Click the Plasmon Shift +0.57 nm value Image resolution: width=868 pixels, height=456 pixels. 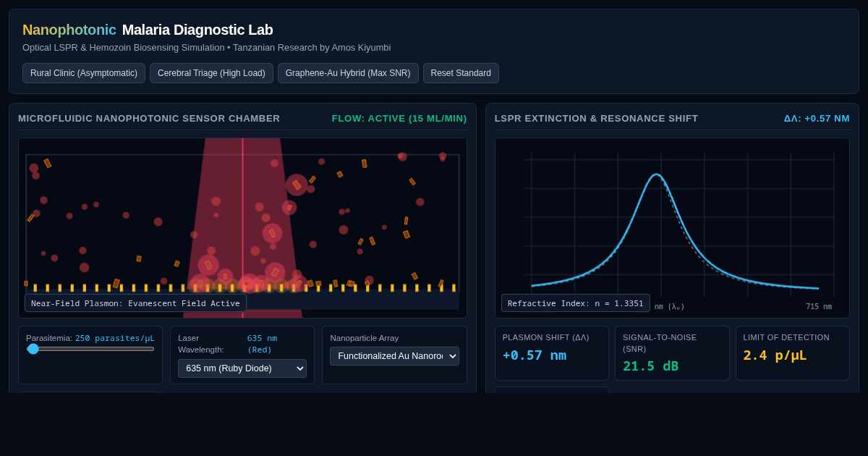pyautogui.click(x=535, y=355)
